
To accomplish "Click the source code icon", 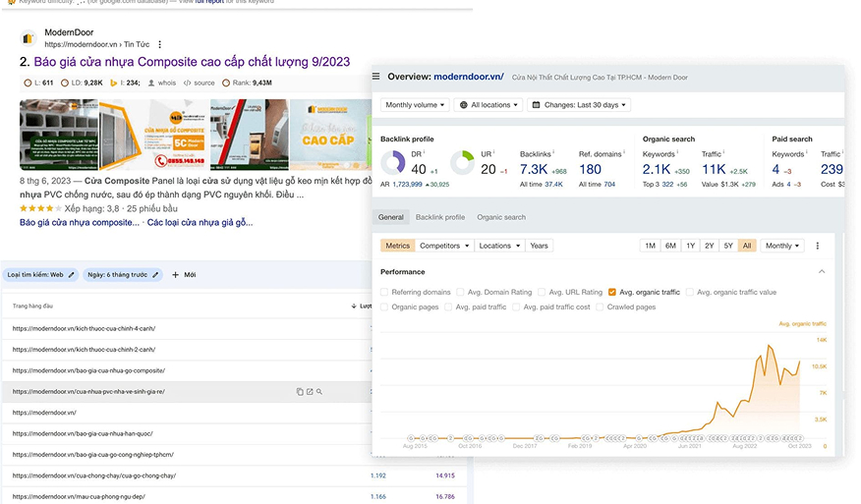I will [188, 83].
